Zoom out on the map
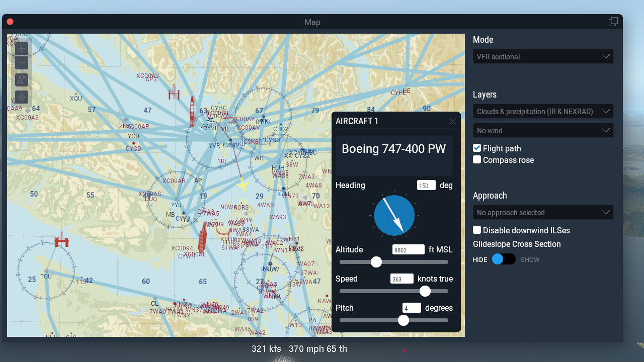Viewport: 644px width, 362px height. click(22, 63)
